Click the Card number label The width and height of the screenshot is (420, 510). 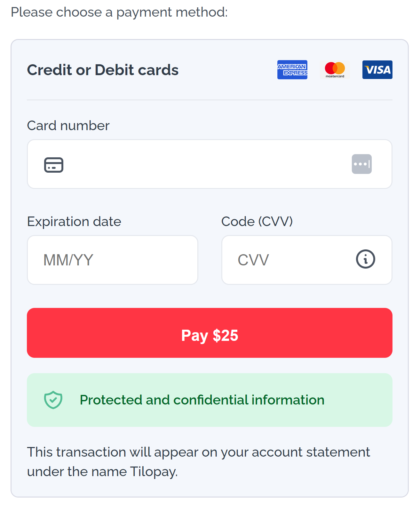click(68, 125)
